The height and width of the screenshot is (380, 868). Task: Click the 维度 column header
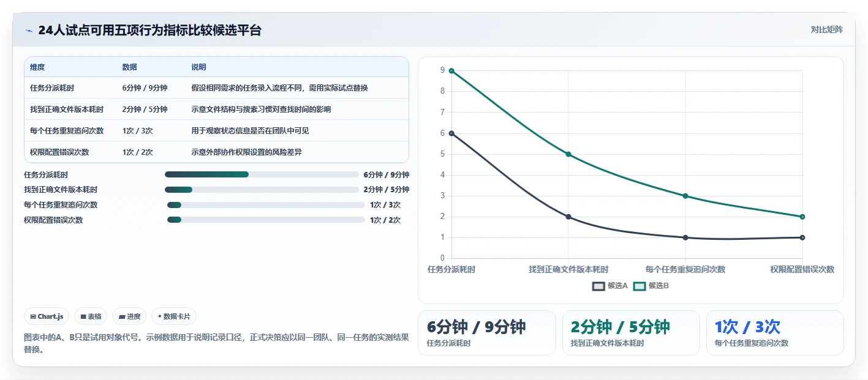37,67
